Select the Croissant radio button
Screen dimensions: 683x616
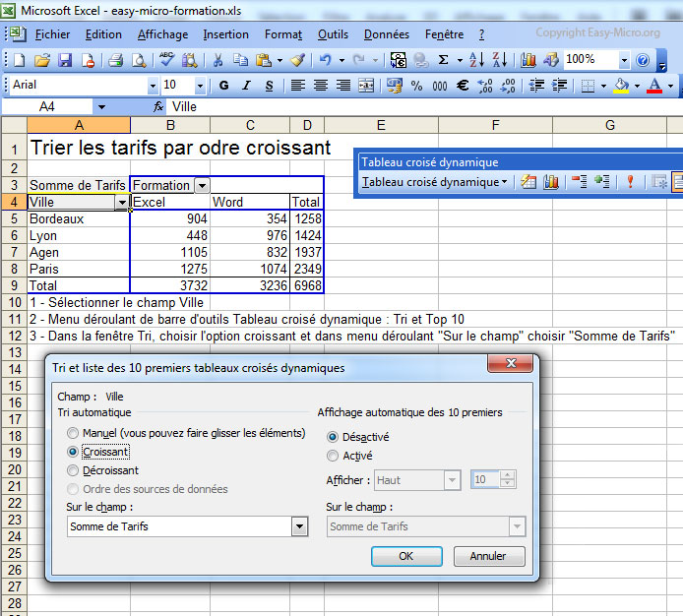73,452
